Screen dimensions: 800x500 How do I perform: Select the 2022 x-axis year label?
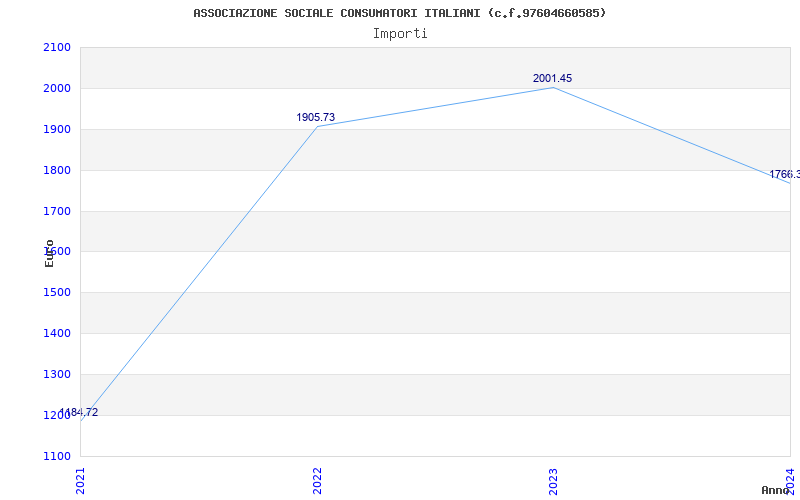click(317, 481)
